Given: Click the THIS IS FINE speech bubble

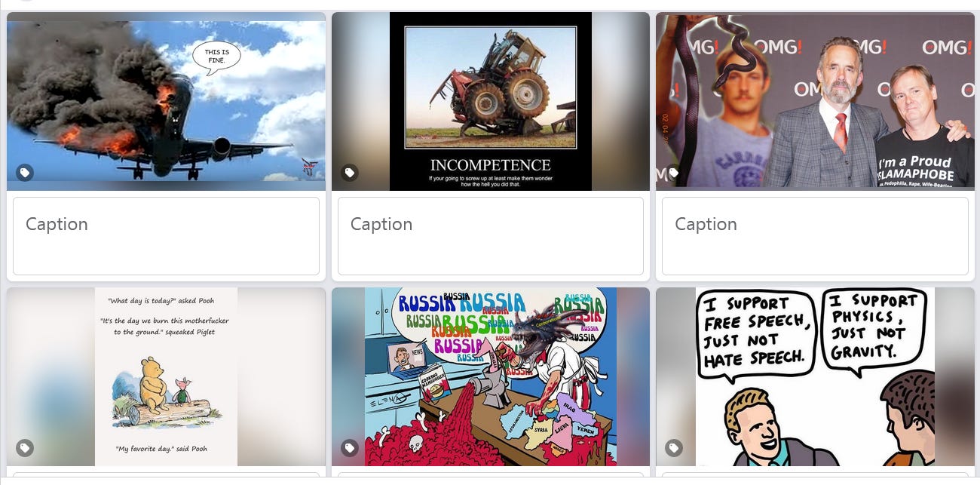Looking at the screenshot, I should (216, 57).
